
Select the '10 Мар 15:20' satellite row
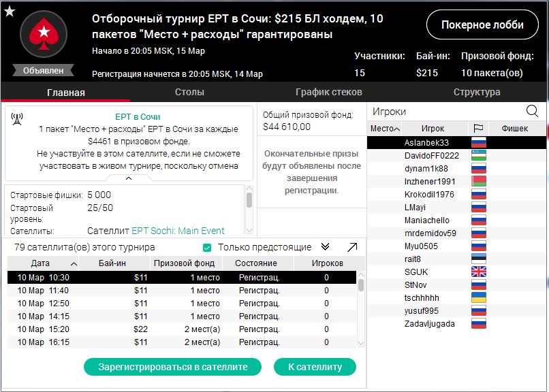pyautogui.click(x=182, y=329)
